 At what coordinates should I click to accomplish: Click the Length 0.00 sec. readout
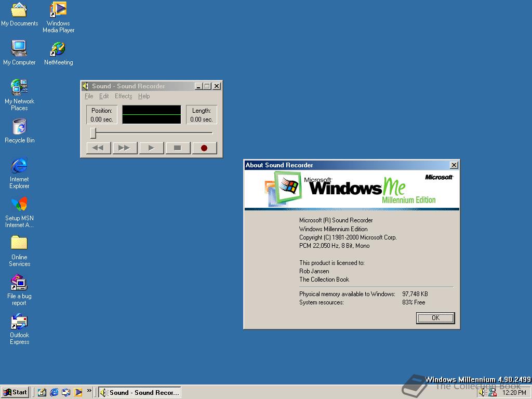click(x=202, y=115)
